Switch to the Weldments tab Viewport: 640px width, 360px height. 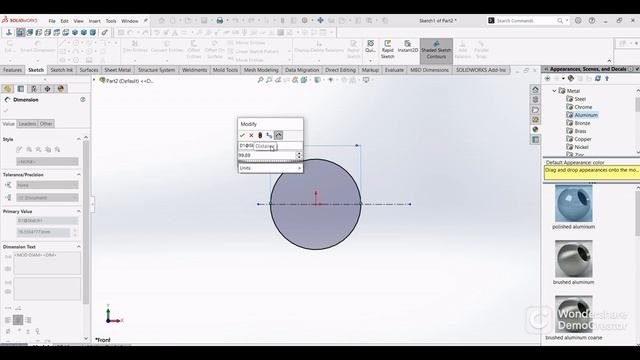194,70
